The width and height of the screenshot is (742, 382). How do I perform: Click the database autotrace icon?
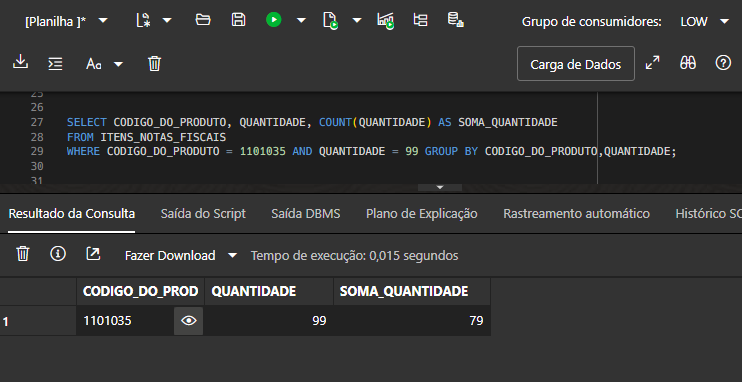[456, 20]
